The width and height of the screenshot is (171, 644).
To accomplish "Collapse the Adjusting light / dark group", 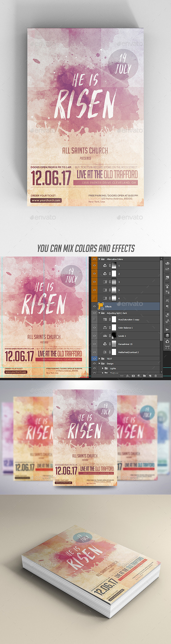I will pos(99,313).
